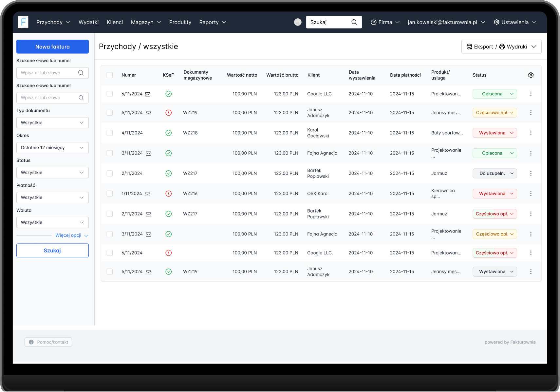Screen dimensions: 560x392
Task: Click the red KSeF warning icon for OSK Karol
Action: tap(168, 194)
